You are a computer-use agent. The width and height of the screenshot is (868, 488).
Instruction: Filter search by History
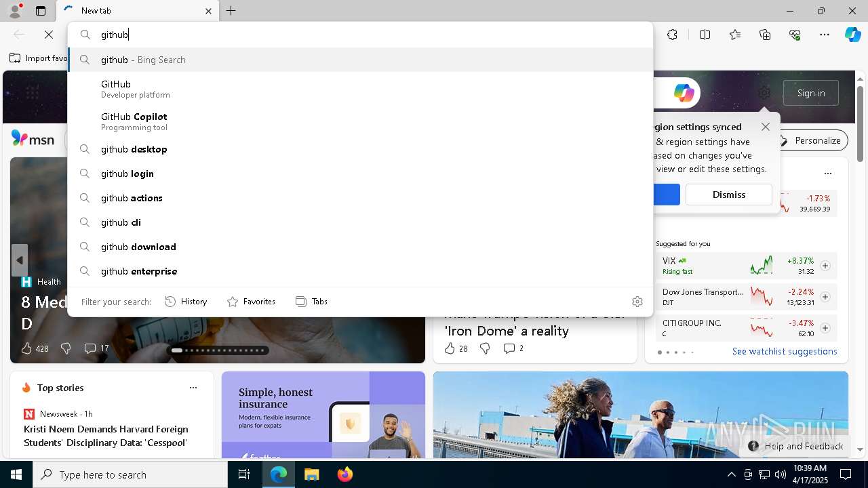click(x=186, y=302)
